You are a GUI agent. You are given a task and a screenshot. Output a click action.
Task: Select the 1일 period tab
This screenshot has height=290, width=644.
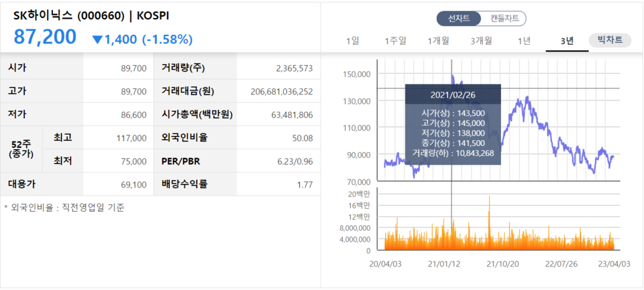[353, 41]
